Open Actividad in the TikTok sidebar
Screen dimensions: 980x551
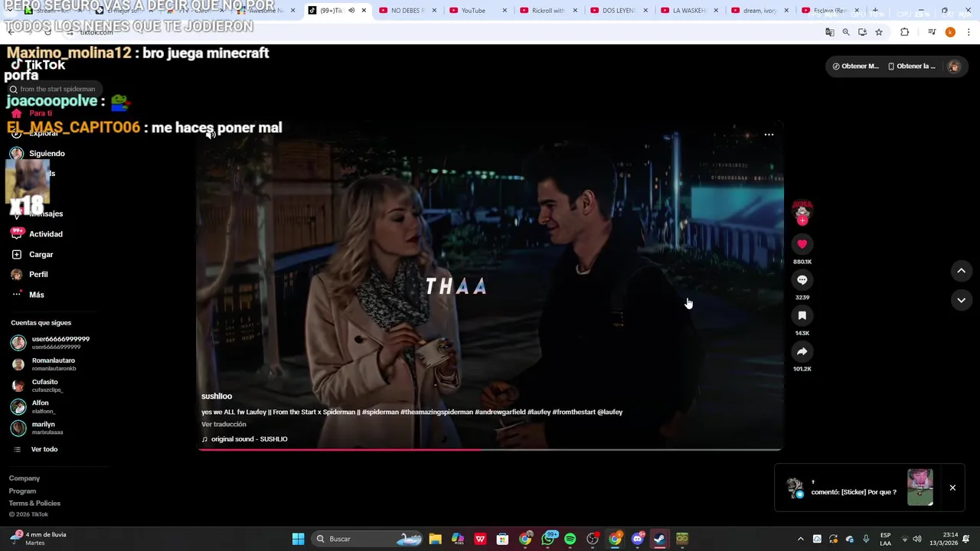point(37,234)
